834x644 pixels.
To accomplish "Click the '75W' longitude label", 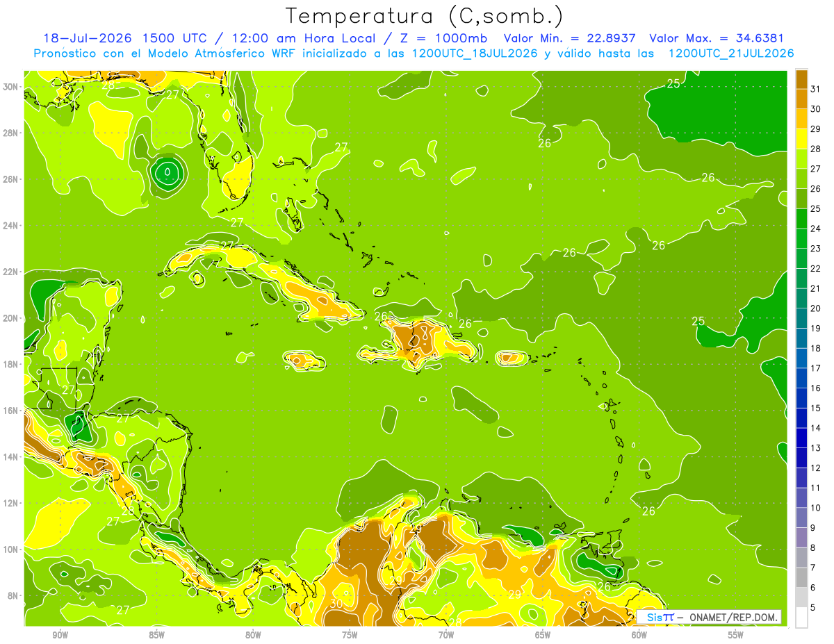I will pos(350,636).
